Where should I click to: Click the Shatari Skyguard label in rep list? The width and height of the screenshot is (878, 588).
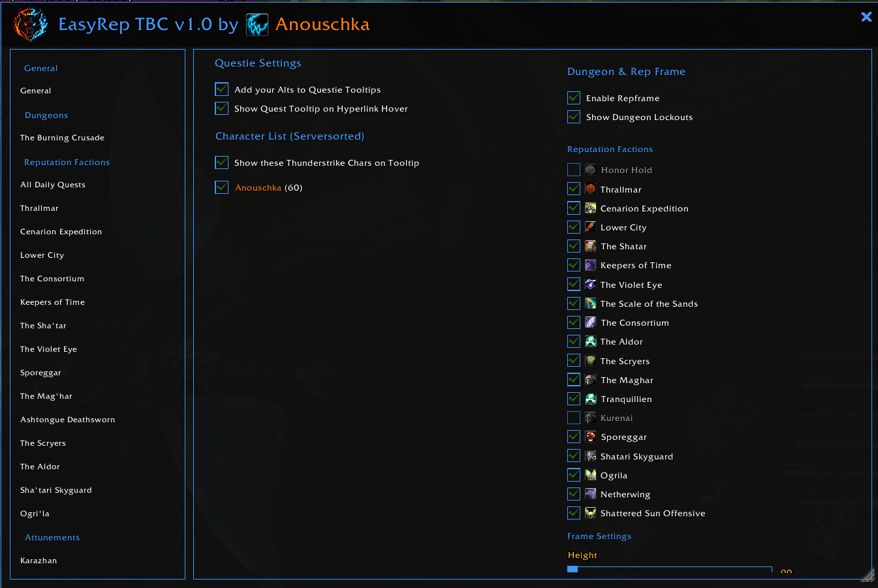point(637,457)
